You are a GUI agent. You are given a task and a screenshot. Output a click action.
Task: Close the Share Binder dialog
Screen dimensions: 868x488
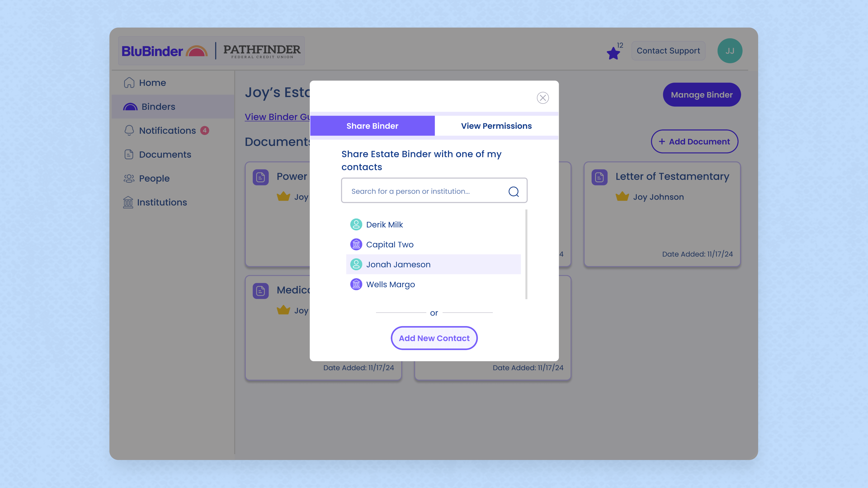542,98
